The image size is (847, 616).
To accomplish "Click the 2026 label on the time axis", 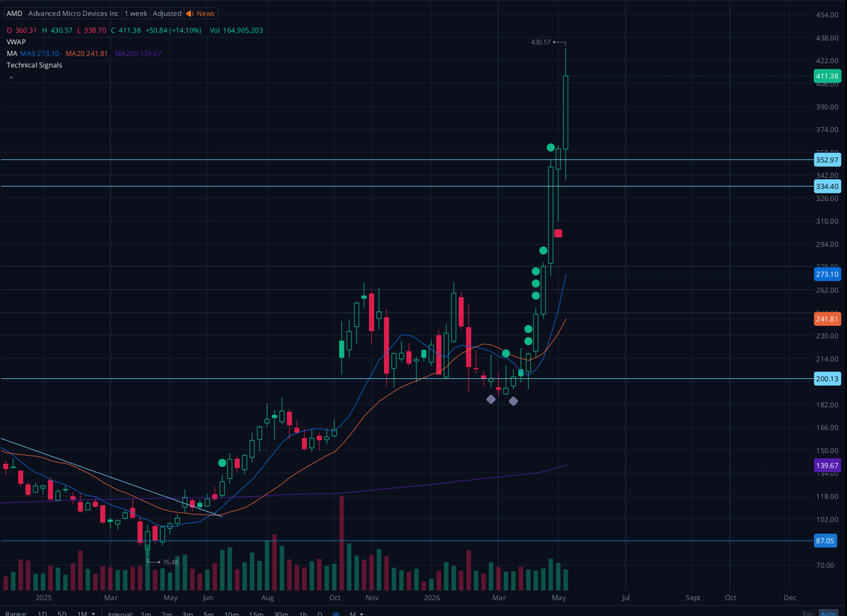I will click(432, 598).
